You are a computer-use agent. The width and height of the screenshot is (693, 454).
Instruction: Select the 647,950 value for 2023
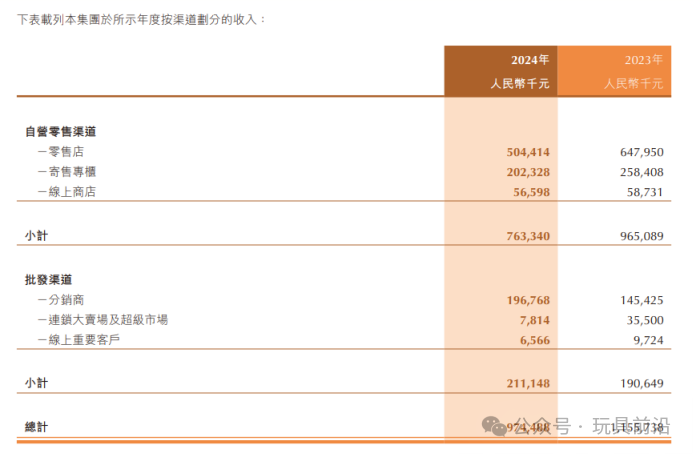[642, 152]
